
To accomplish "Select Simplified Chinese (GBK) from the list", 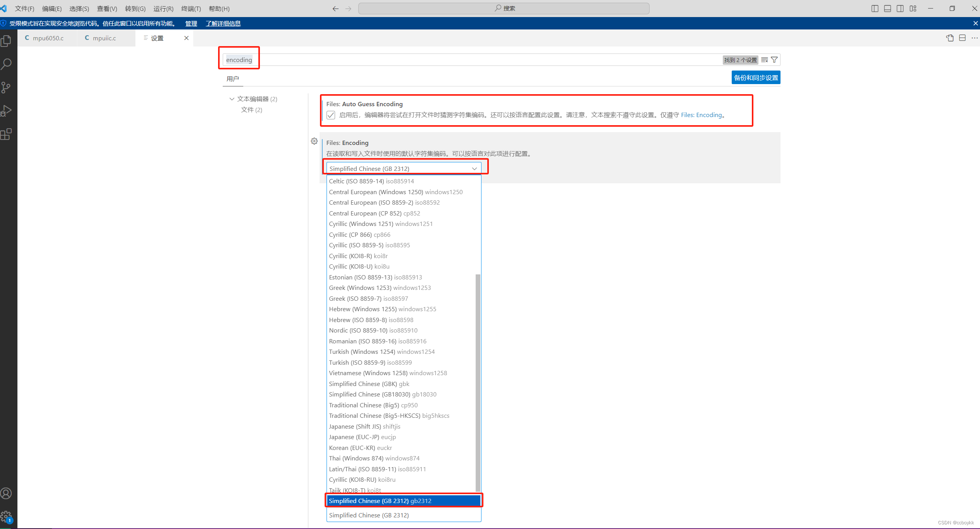I will click(368, 384).
